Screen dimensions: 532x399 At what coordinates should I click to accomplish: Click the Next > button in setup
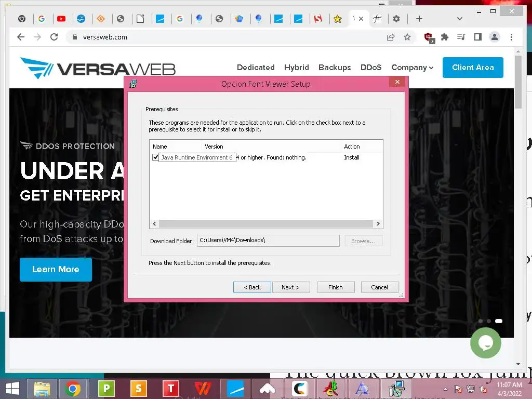click(291, 287)
